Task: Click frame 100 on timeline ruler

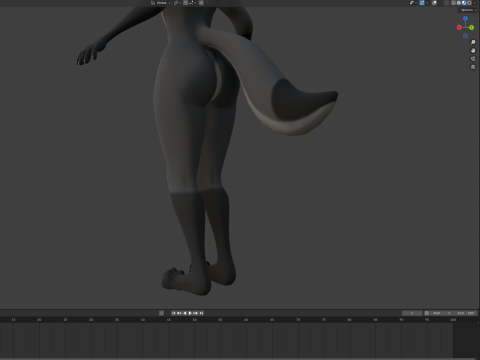Action: pos(453,320)
